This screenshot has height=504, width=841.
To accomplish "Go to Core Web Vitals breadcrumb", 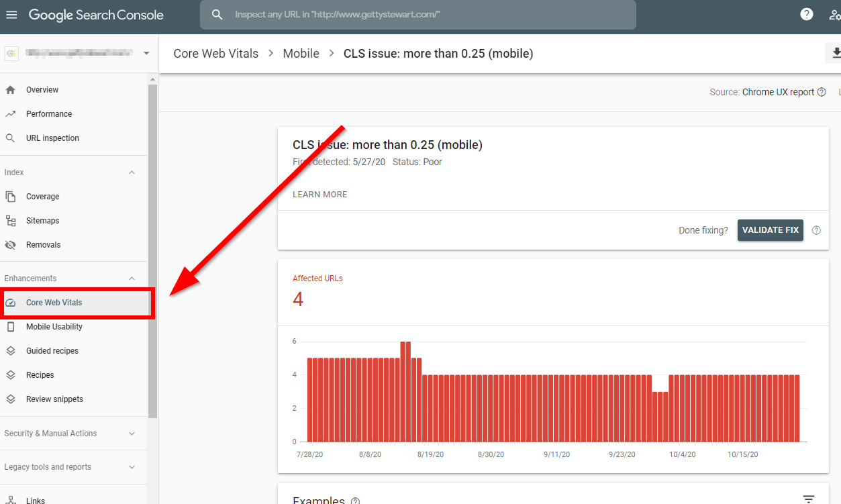I will pyautogui.click(x=215, y=54).
